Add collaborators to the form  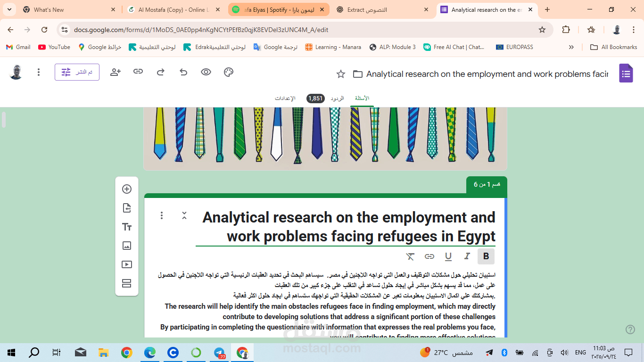pyautogui.click(x=116, y=72)
